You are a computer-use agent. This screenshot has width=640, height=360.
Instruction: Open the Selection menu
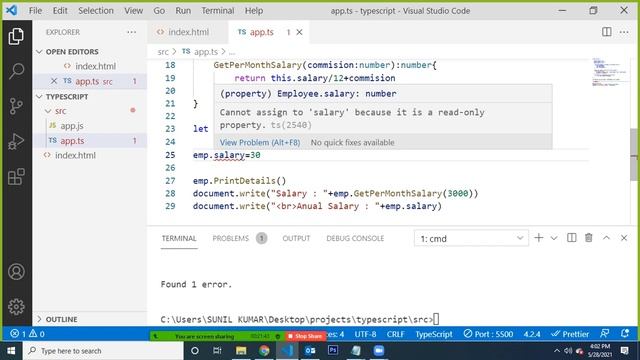point(96,11)
